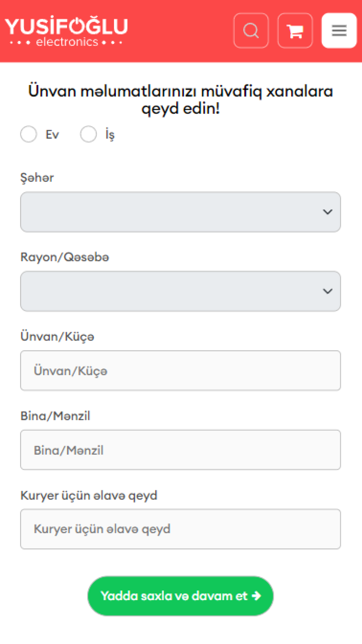Click the Yusifoğlu electronics logo

click(66, 31)
